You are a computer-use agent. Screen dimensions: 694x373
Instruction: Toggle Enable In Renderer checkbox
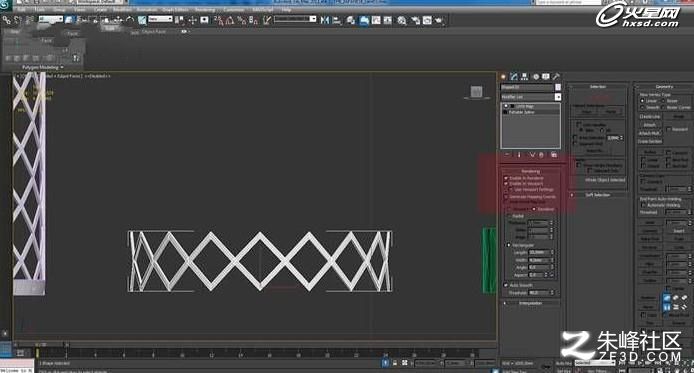click(x=506, y=178)
